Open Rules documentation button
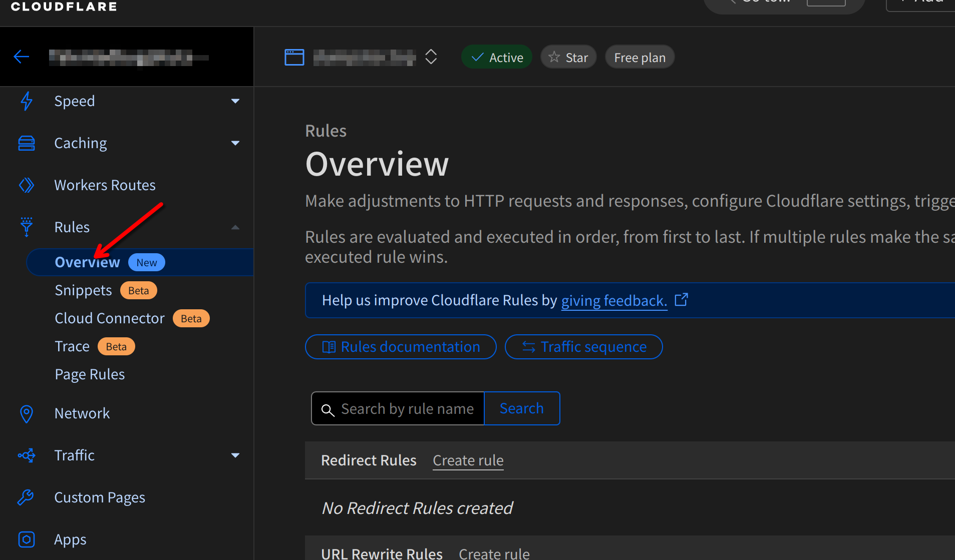The height and width of the screenshot is (560, 955). pos(401,347)
